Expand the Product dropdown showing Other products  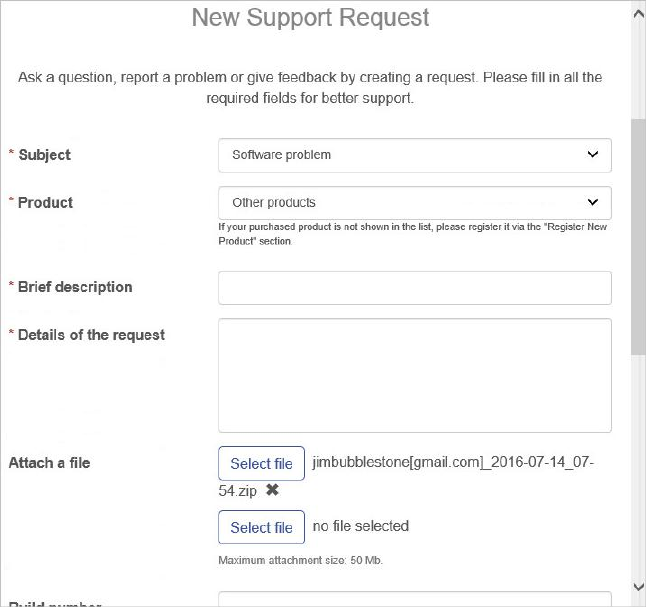coord(414,202)
